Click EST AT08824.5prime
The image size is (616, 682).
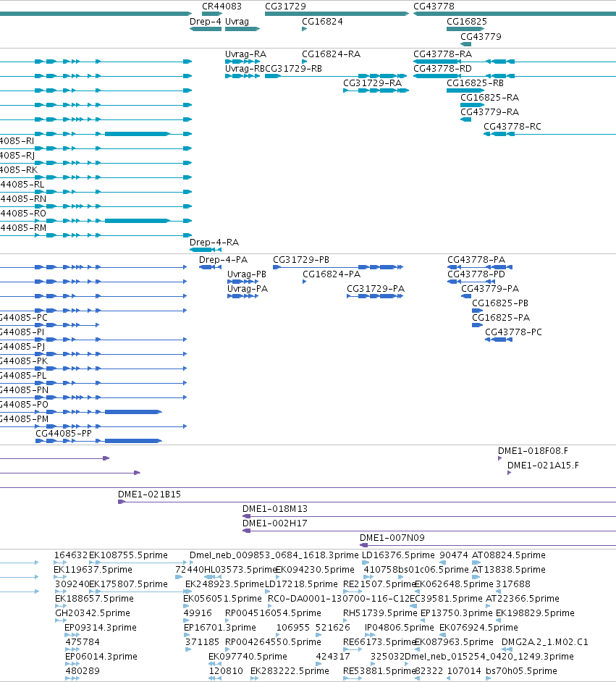pyautogui.click(x=509, y=555)
